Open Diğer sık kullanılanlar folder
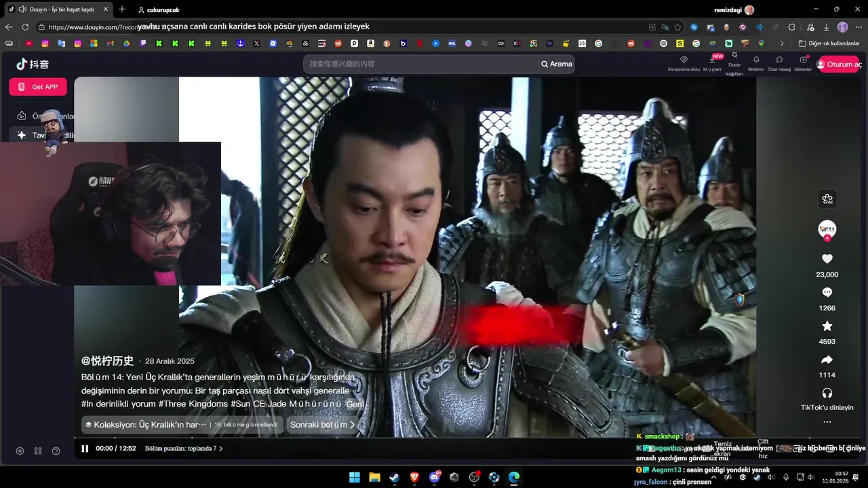This screenshot has width=868, height=488. pyautogui.click(x=829, y=43)
